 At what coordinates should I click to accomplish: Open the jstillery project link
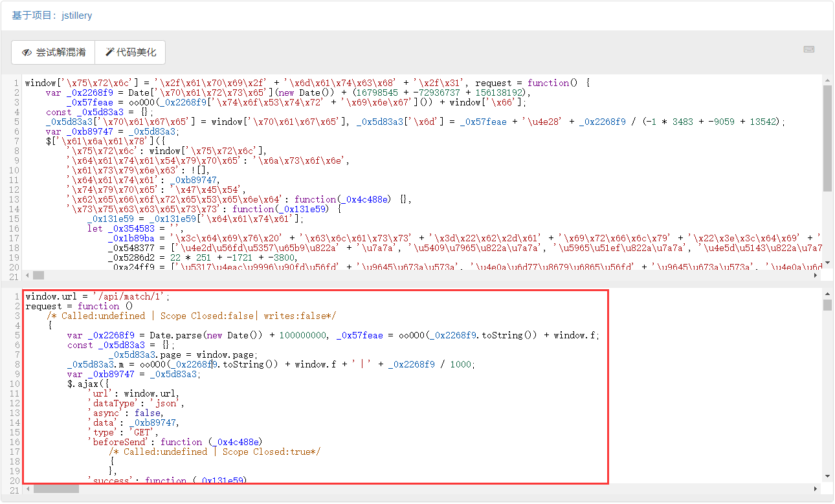tap(77, 15)
